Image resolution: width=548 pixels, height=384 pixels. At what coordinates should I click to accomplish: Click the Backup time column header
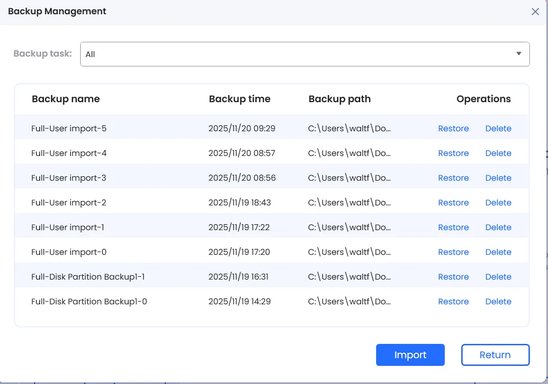pos(240,99)
